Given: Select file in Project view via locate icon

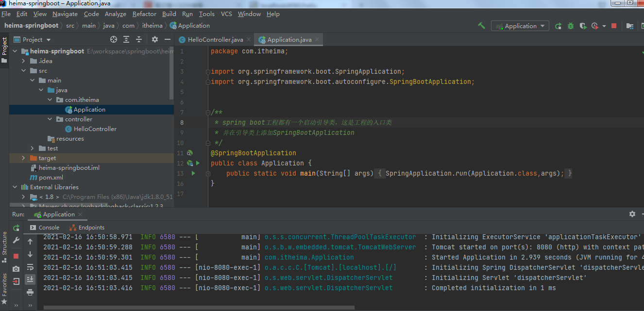Looking at the screenshot, I should 114,39.
